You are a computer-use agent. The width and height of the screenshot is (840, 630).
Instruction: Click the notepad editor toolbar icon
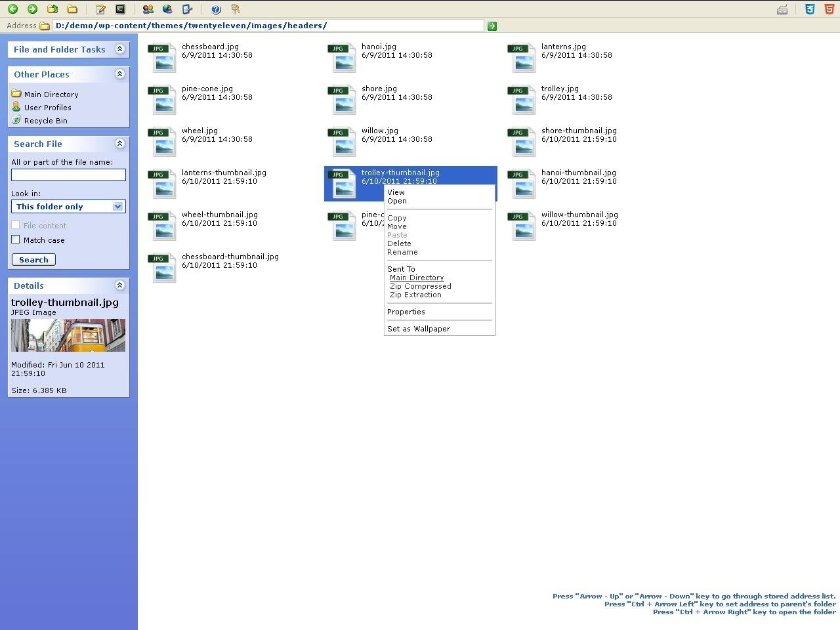(x=100, y=9)
